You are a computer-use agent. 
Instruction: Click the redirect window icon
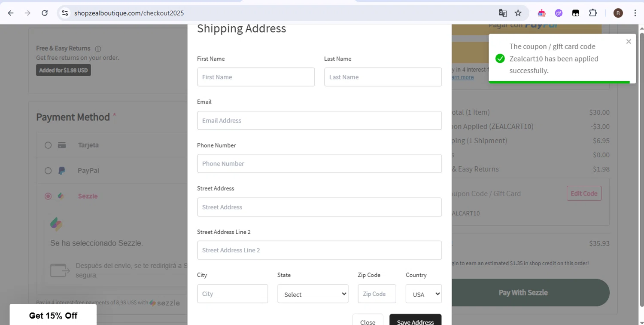click(x=60, y=270)
